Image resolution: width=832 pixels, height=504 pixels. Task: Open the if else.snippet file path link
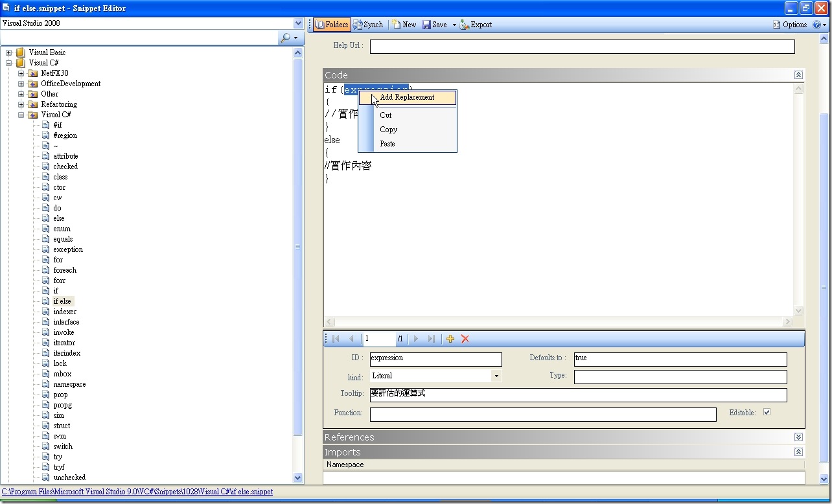coord(137,492)
